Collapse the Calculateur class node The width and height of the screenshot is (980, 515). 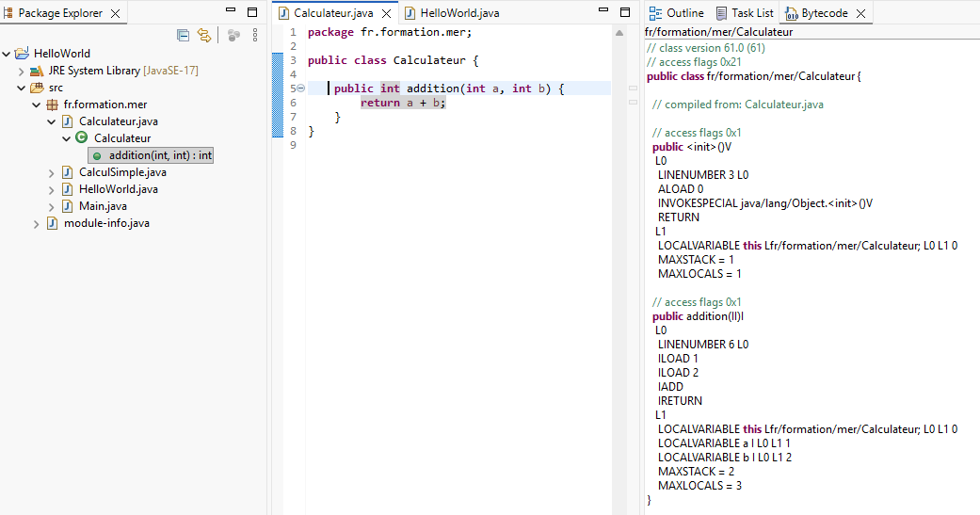66,138
